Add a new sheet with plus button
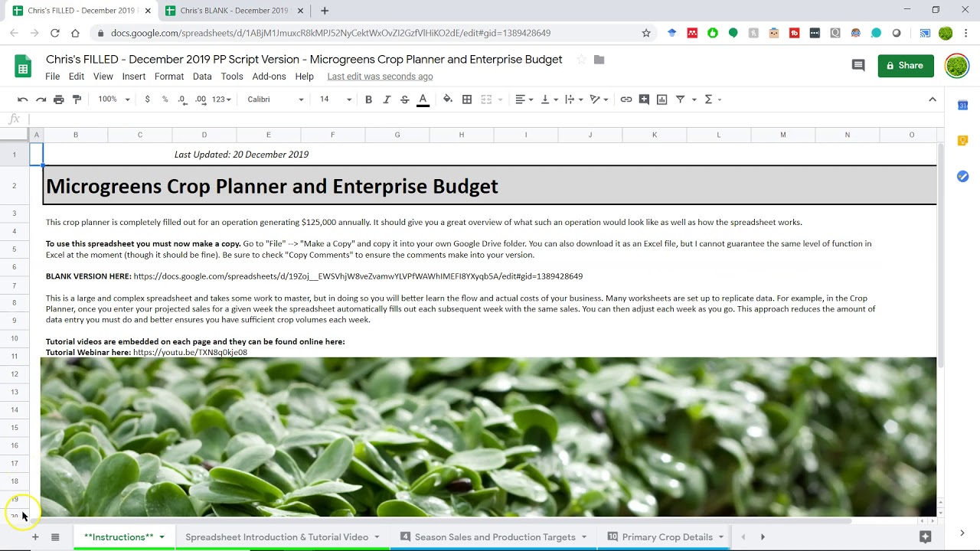Screen dimensions: 980x551 [x=35, y=537]
